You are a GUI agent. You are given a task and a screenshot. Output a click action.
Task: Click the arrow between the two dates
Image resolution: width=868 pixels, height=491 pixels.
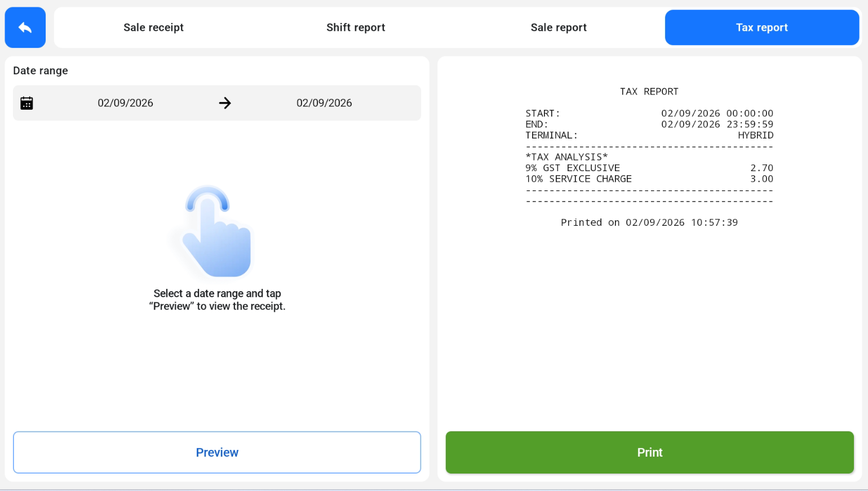coord(225,103)
